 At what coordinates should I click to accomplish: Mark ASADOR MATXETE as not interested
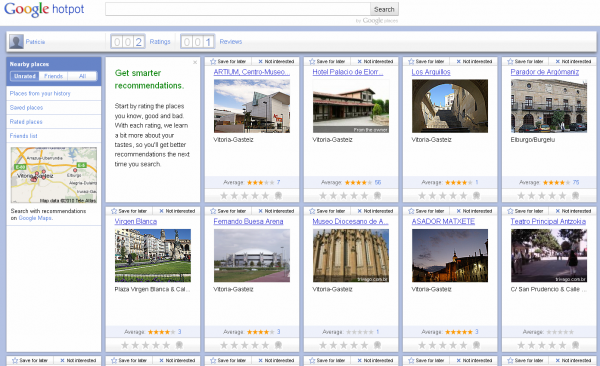[474, 211]
